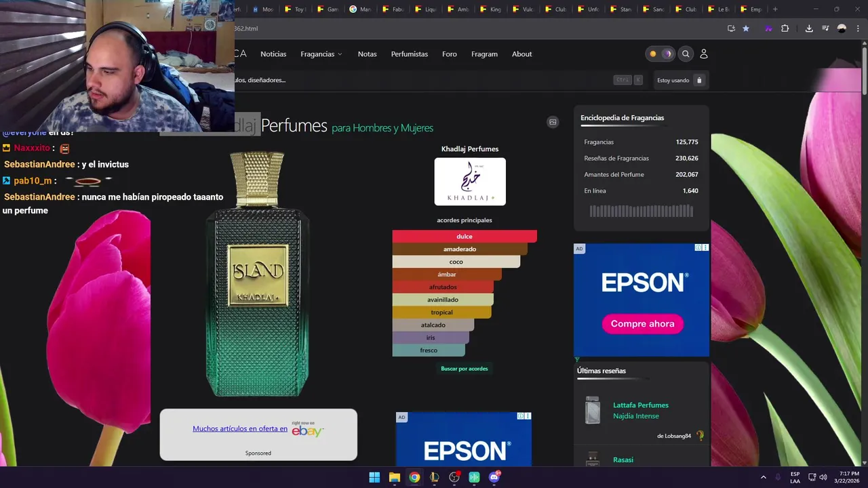Open the Najdia Intense fragrance link
The width and height of the screenshot is (868, 488).
click(636, 416)
